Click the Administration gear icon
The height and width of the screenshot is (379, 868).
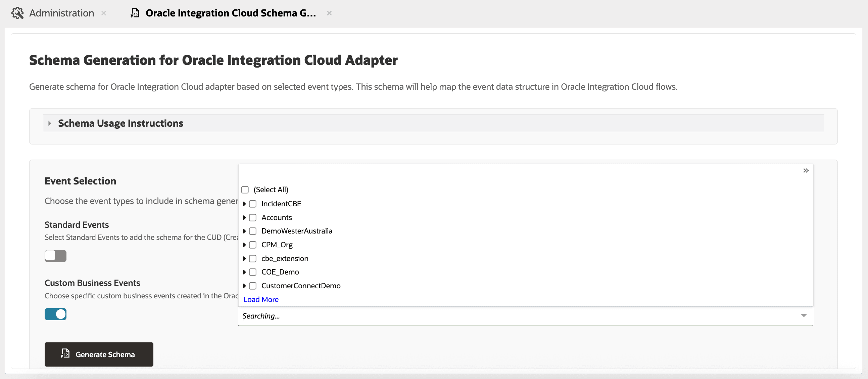tap(17, 13)
